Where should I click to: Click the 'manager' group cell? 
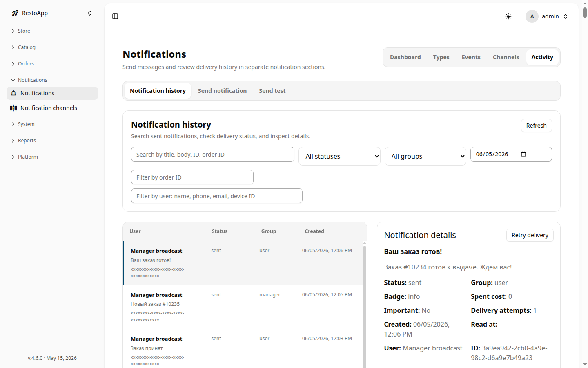click(270, 295)
